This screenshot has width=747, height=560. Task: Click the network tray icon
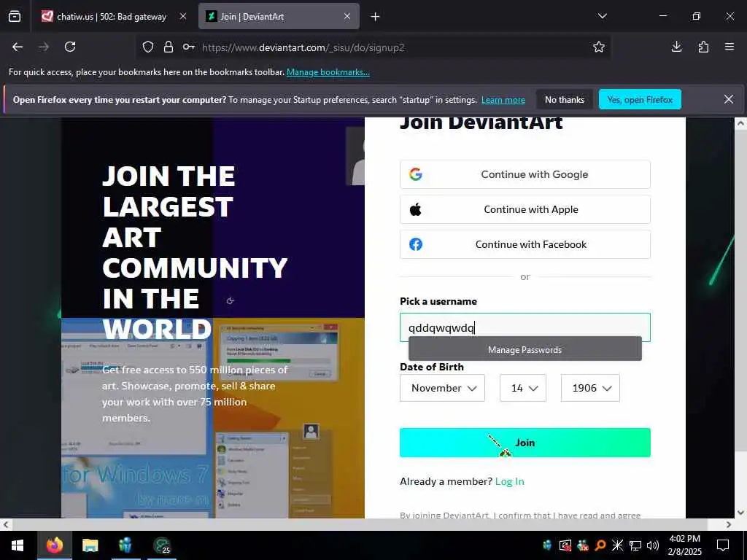[x=635, y=545]
